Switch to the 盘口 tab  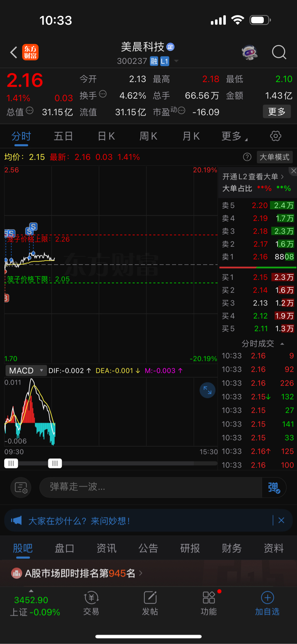click(65, 548)
